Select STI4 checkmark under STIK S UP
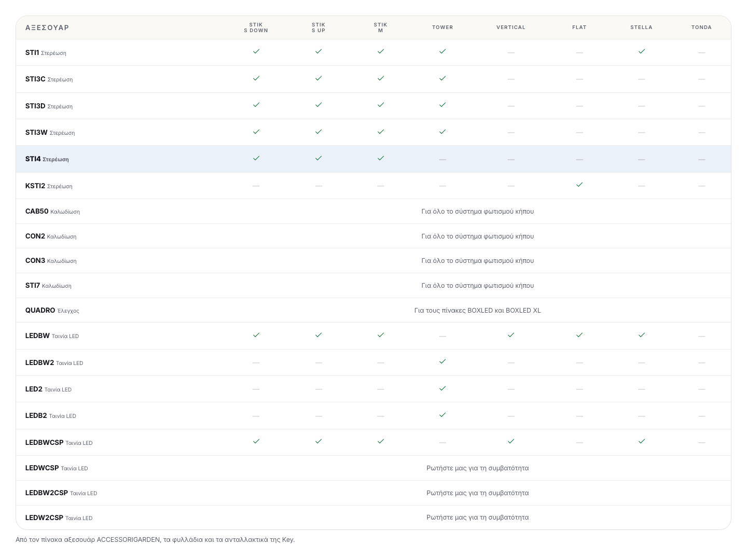 point(319,158)
